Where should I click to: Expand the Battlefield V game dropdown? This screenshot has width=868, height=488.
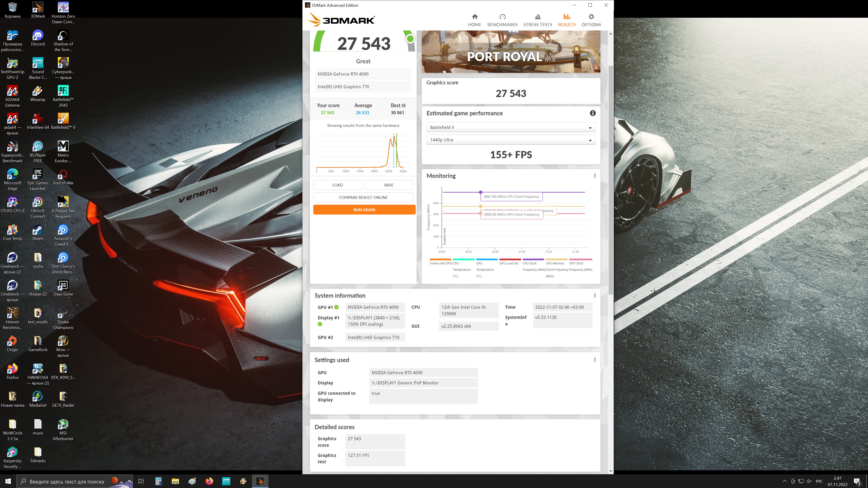click(x=510, y=127)
